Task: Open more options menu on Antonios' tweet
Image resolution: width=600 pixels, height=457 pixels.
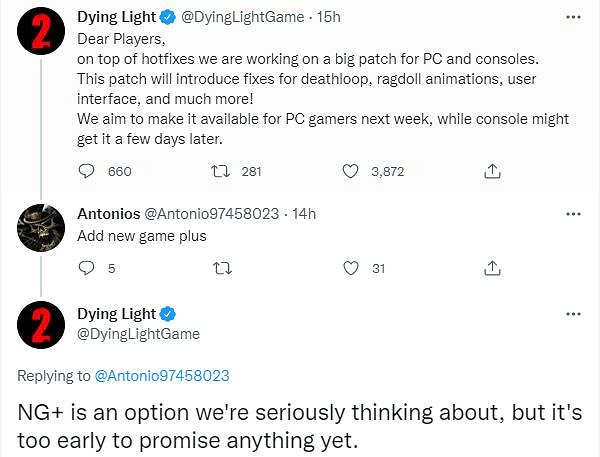Action: pyautogui.click(x=572, y=214)
